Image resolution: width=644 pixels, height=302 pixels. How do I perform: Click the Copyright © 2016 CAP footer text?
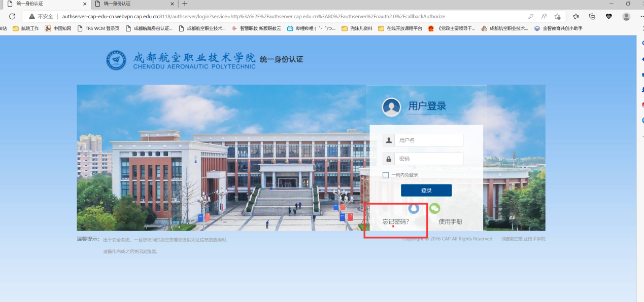tap(447, 239)
